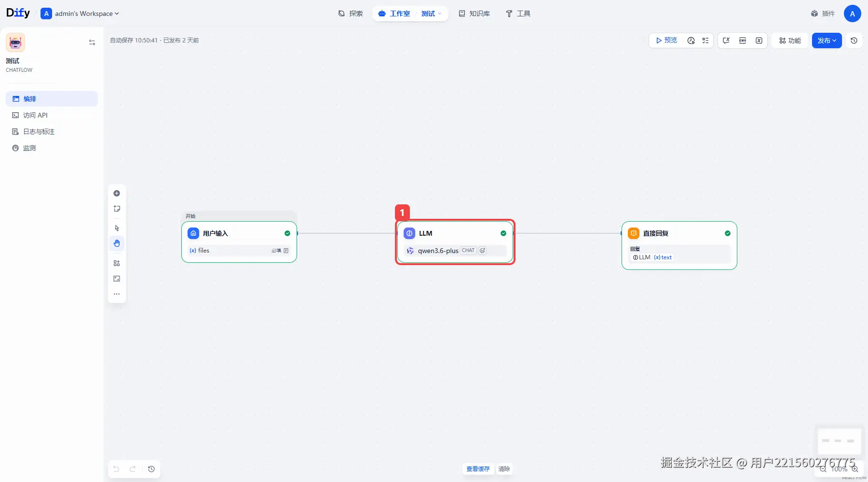Click the undo arrow icon
Image resolution: width=868 pixels, height=482 pixels.
point(116,469)
